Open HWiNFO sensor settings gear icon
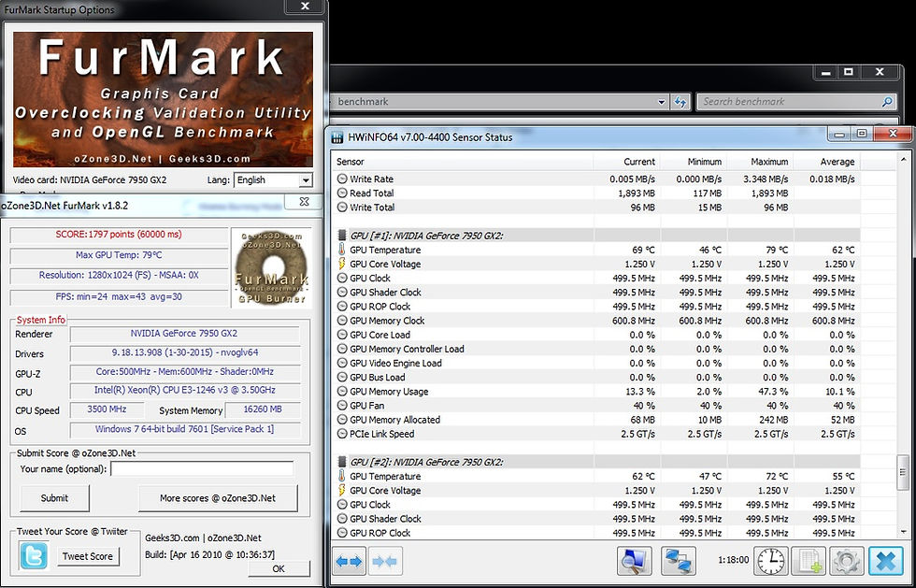916x588 pixels. coord(845,561)
